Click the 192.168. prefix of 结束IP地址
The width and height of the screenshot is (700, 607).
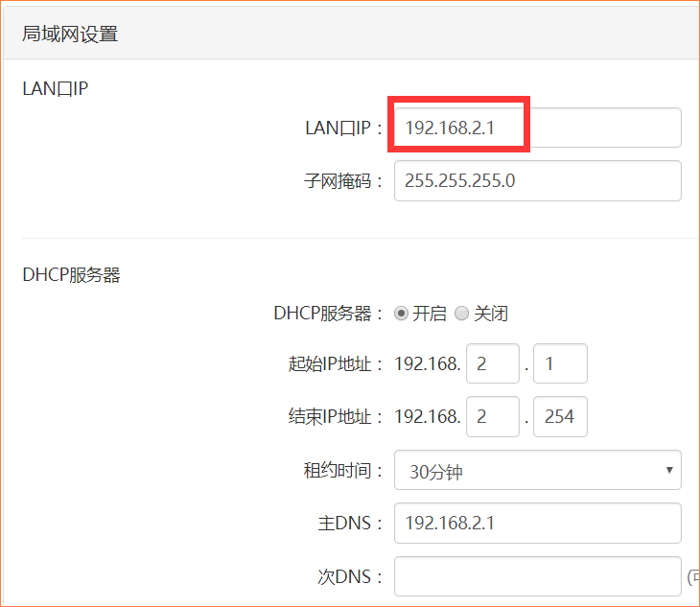[x=428, y=417]
